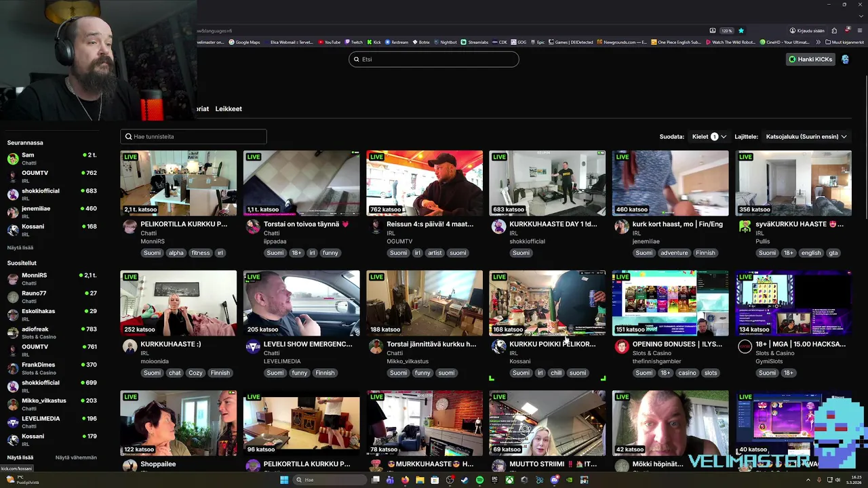Viewport: 868px width, 488px height.
Task: Open the YouTube bookmark
Action: tap(329, 42)
